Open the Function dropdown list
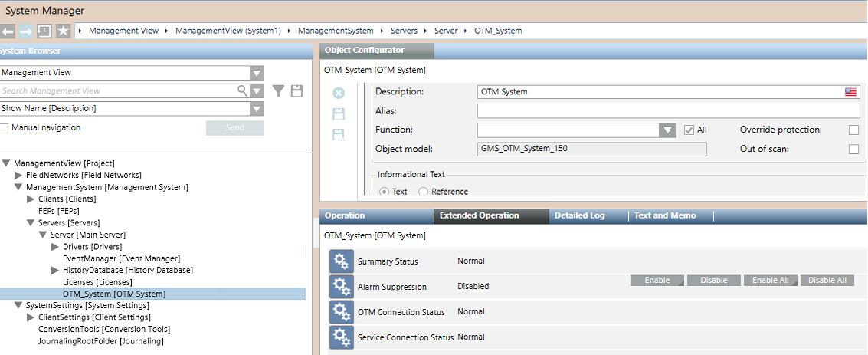 (668, 130)
